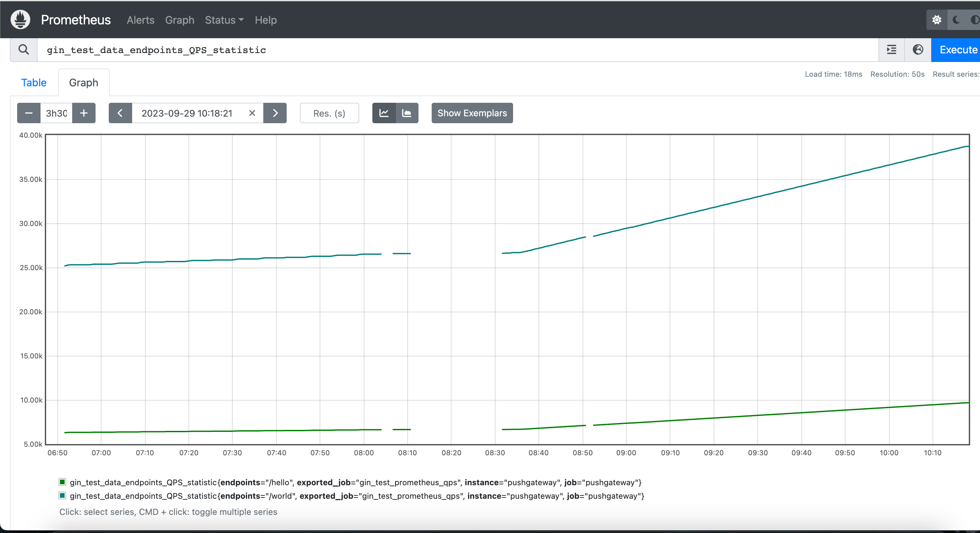Click the time range decrement minus button
Image resolution: width=980 pixels, height=533 pixels.
tap(29, 113)
